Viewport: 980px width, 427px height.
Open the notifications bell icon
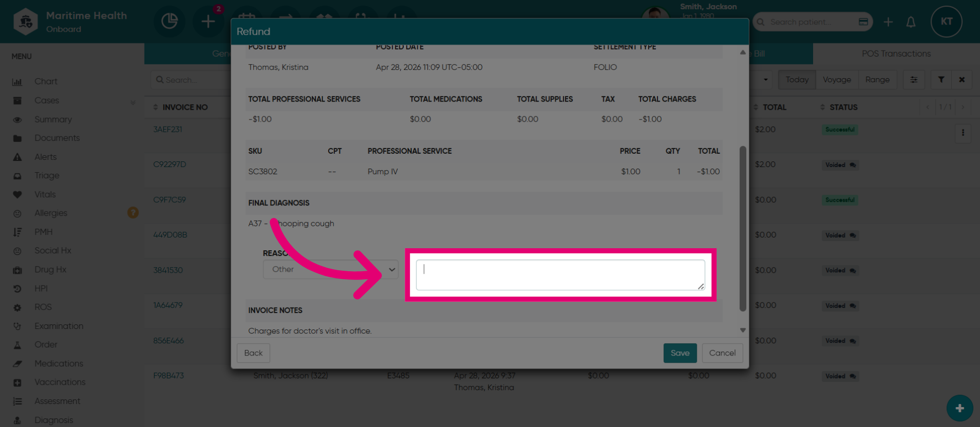pyautogui.click(x=911, y=22)
